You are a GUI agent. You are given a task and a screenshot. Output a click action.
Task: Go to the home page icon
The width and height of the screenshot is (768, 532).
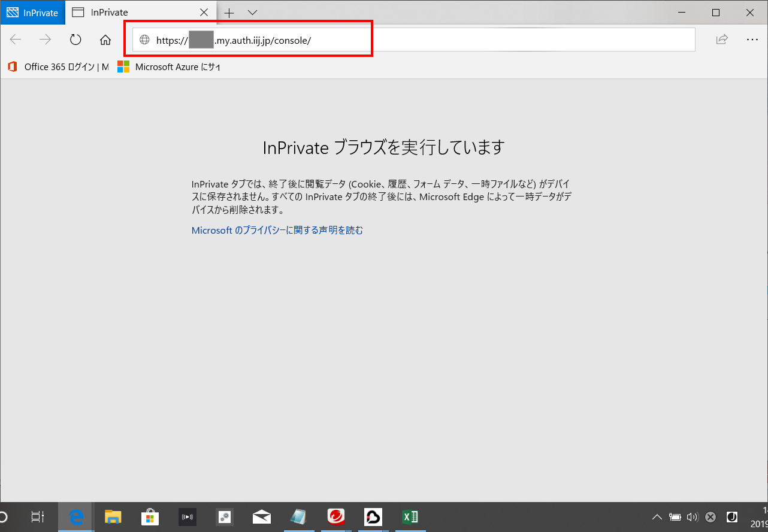tap(105, 40)
